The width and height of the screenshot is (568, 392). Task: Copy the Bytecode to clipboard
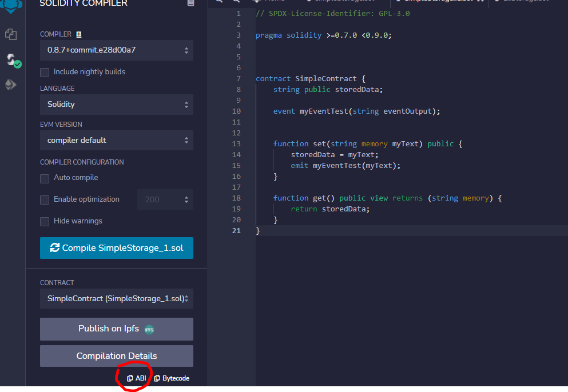coord(172,378)
